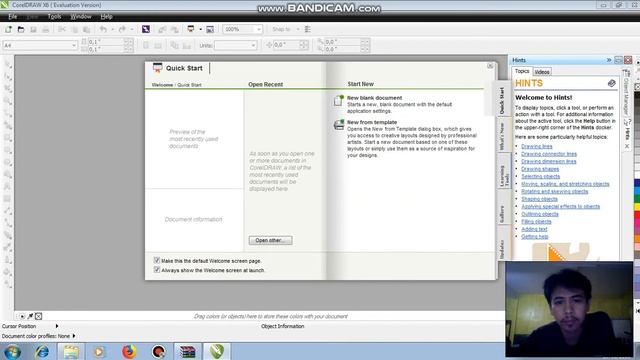Open the File menu
This screenshot has height=360, width=640.
13,17
